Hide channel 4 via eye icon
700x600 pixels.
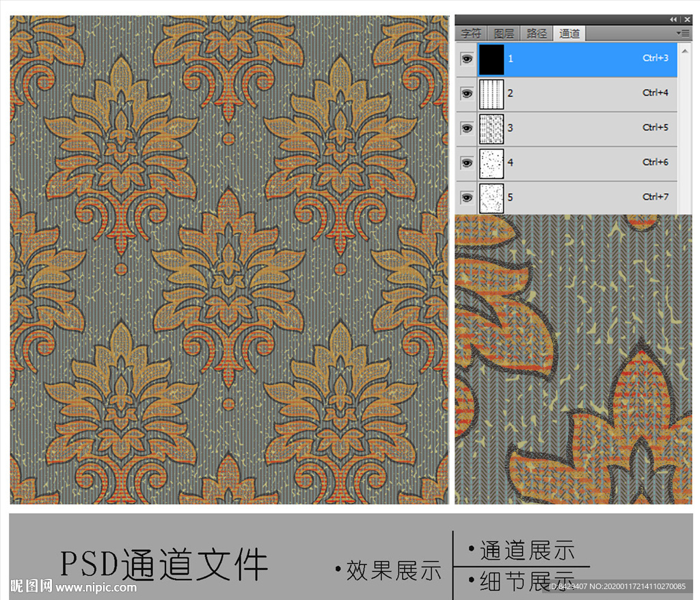pyautogui.click(x=466, y=163)
